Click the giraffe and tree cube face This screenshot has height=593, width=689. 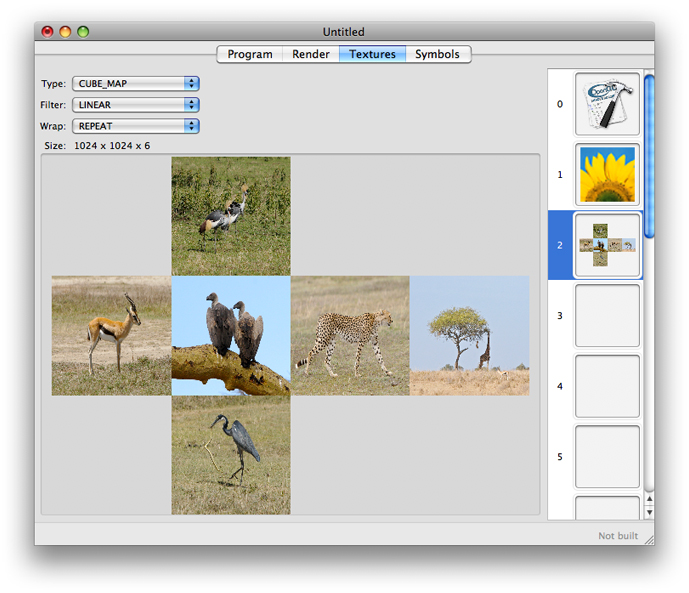(x=469, y=335)
